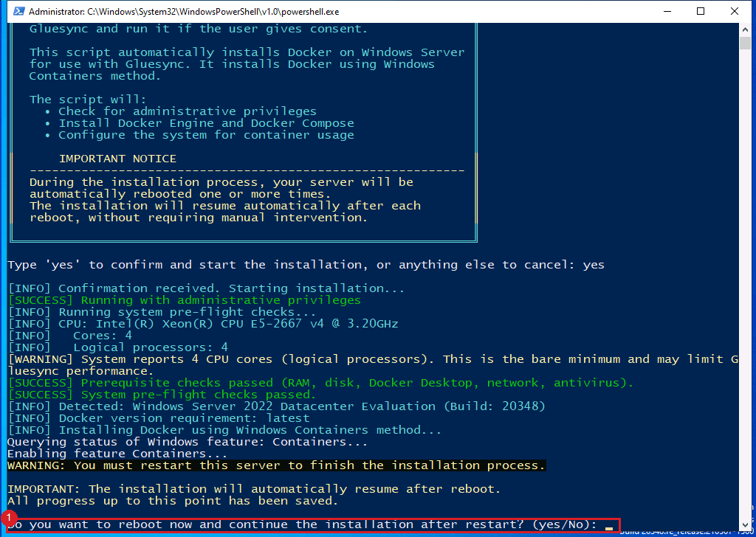Click '[INFO] Running system pre-flight checks...' line
Viewport: 756px width, 537px height.
coord(162,312)
